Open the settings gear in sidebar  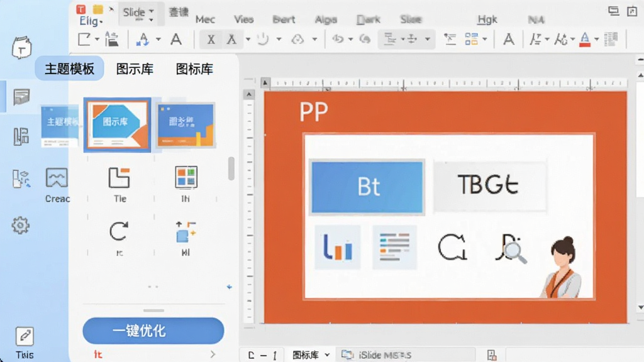(21, 225)
